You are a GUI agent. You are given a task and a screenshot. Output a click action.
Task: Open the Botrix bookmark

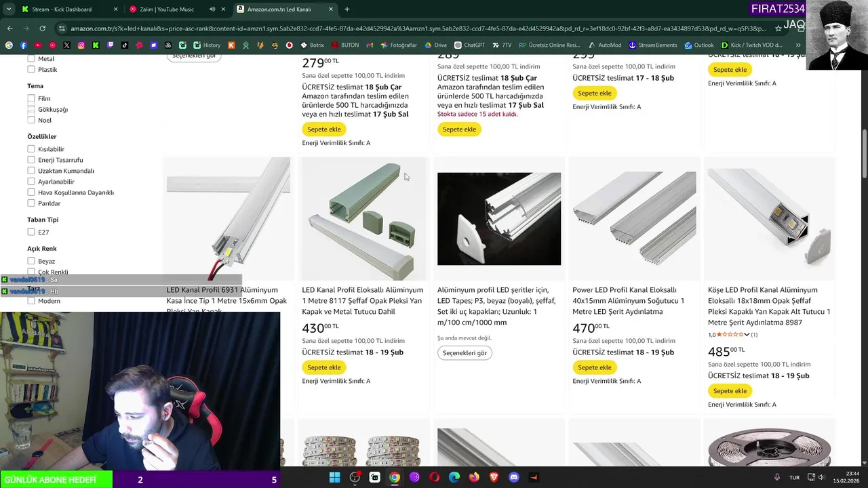coord(312,45)
